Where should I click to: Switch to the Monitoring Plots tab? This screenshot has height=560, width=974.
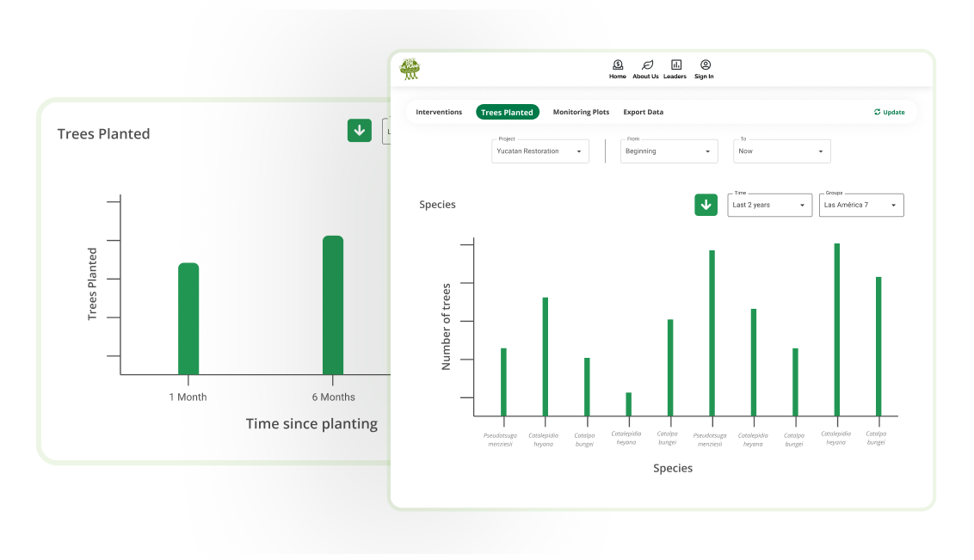pyautogui.click(x=581, y=113)
